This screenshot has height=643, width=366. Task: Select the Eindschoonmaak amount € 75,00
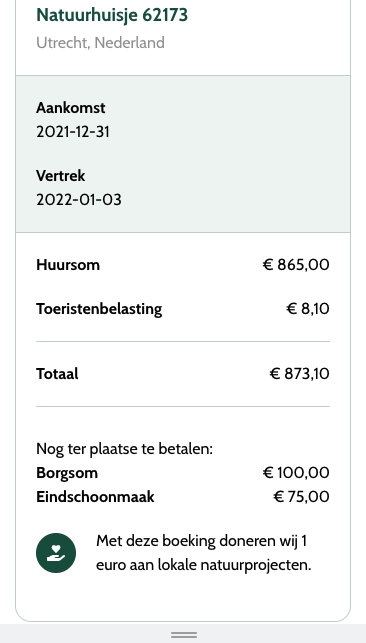(x=301, y=497)
